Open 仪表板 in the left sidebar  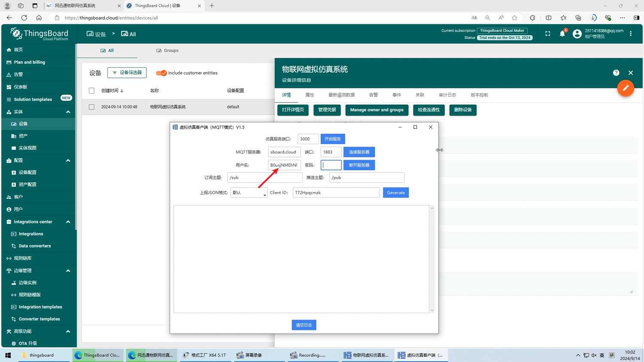click(x=21, y=87)
